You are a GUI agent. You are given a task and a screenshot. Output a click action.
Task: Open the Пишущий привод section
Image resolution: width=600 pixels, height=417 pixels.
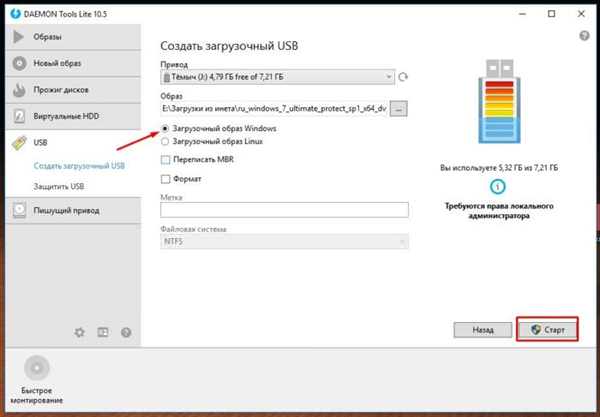point(73,210)
